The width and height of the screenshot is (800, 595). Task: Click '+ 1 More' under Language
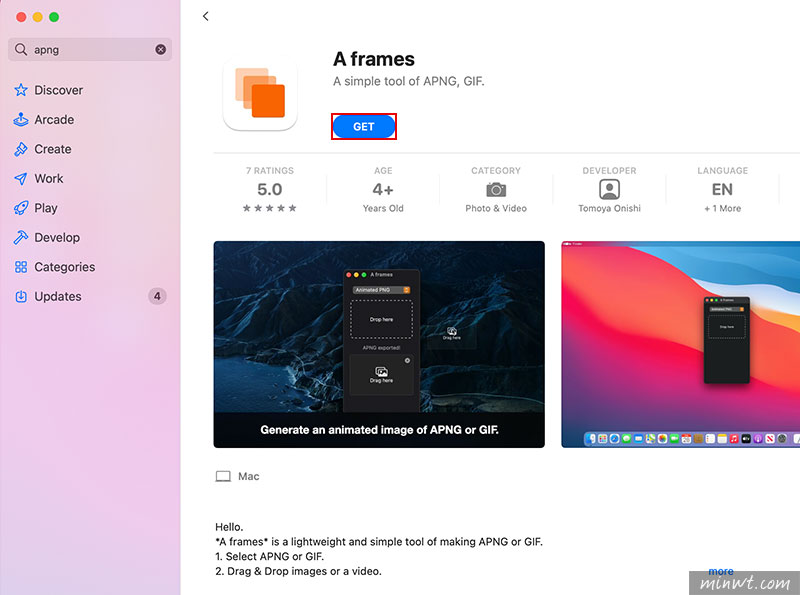pos(722,208)
